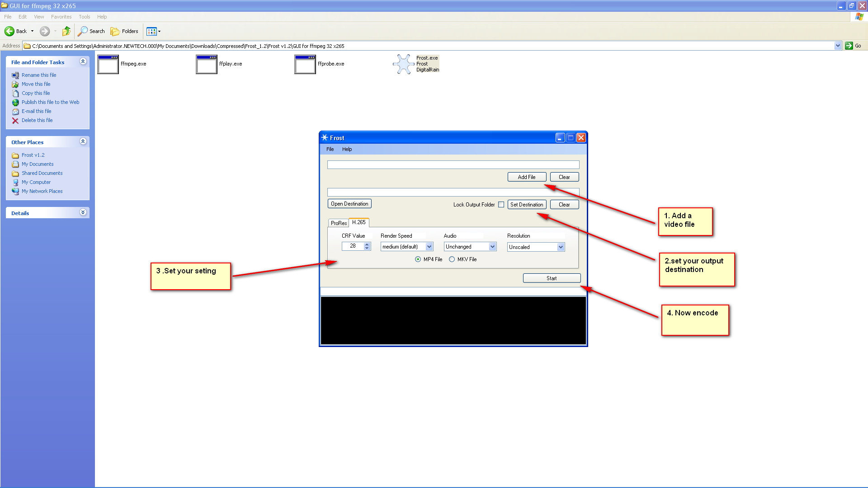
Task: Open the Audio dropdown set to Unchanged
Action: click(x=492, y=247)
